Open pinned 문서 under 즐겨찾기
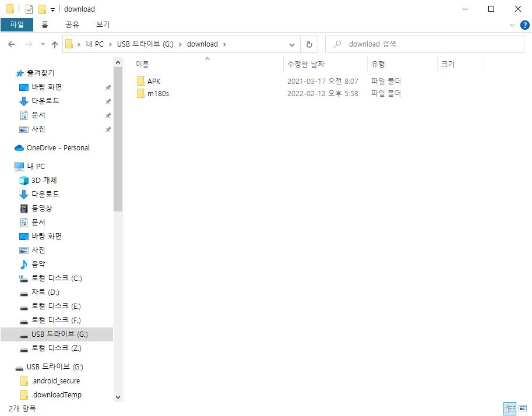Image resolution: width=532 pixels, height=416 pixels. click(x=38, y=115)
